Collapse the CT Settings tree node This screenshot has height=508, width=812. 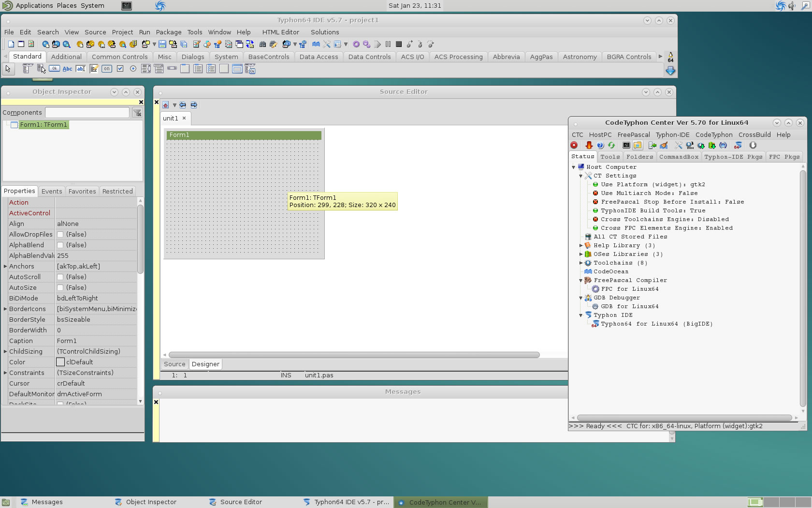tap(581, 176)
